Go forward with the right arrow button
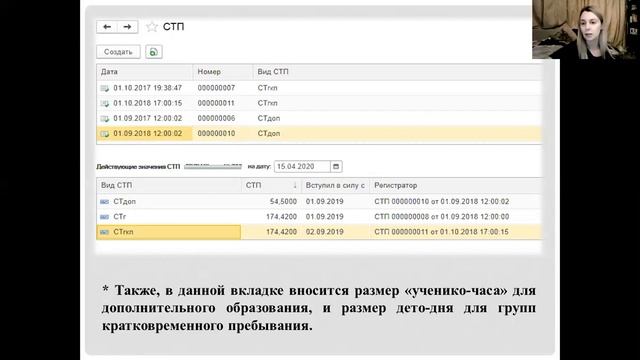This screenshot has width=640, height=360. (x=127, y=27)
